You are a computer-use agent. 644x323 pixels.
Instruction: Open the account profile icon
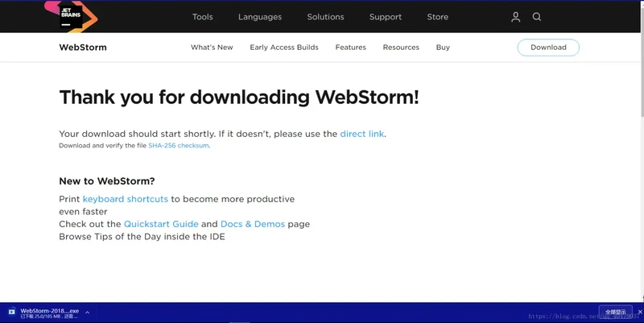pos(516,17)
